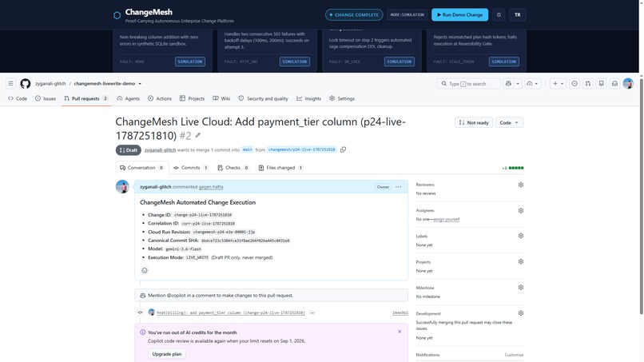Screen dimensions: 644x362
Task: Open the Projects tab
Action: click(x=193, y=98)
